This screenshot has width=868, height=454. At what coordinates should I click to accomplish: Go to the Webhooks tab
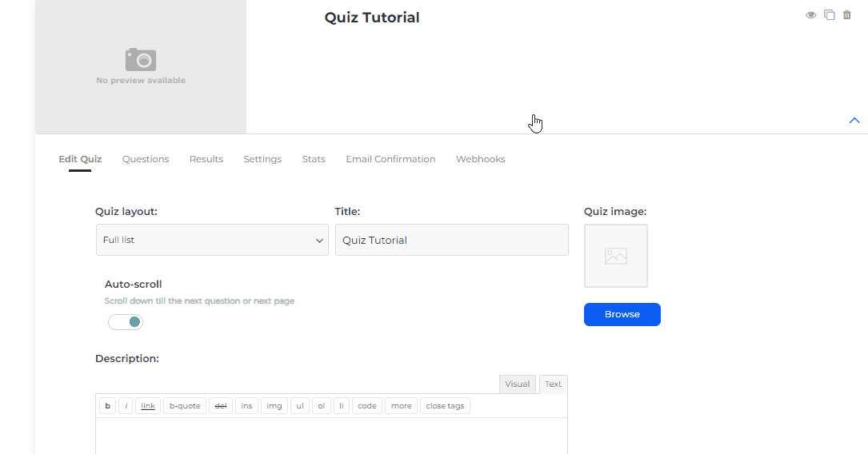[480, 159]
